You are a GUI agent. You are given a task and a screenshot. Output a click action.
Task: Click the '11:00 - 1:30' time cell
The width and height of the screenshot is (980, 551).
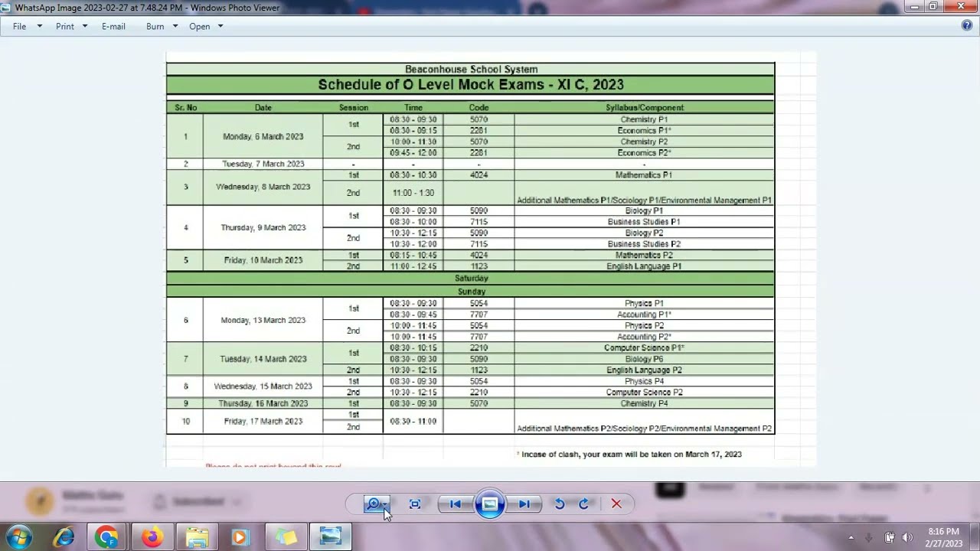[413, 193]
